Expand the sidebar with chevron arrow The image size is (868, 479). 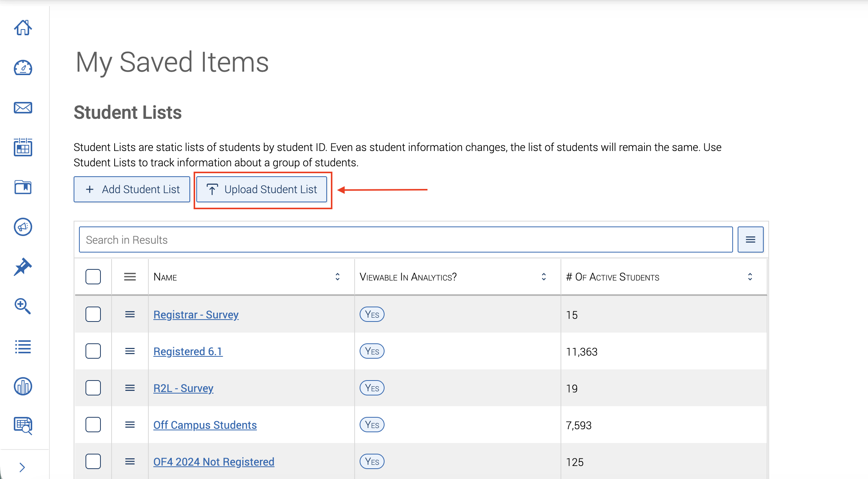pos(22,468)
